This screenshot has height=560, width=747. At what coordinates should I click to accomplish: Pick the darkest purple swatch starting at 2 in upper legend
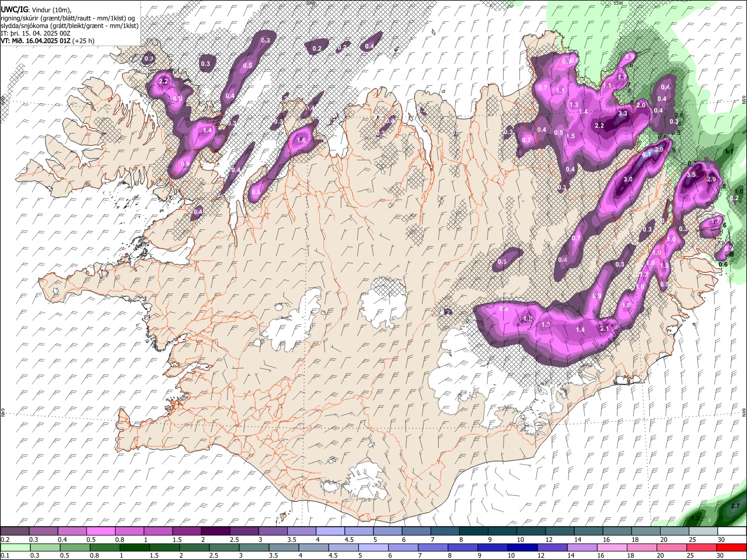215,531
